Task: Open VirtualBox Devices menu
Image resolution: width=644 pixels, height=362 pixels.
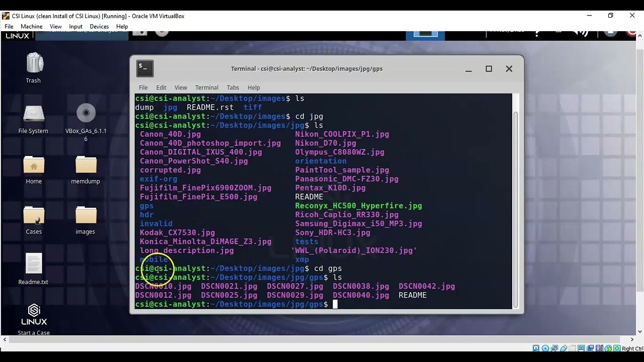Action: coord(99,26)
